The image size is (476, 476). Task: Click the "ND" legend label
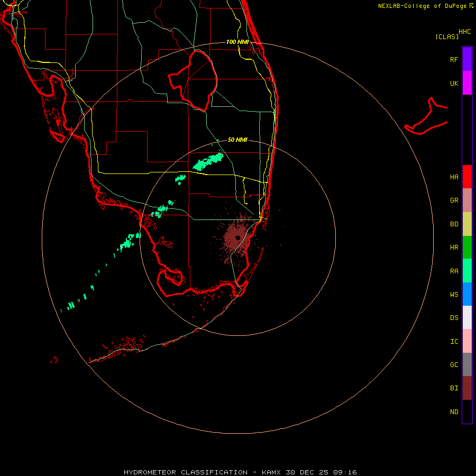454,412
